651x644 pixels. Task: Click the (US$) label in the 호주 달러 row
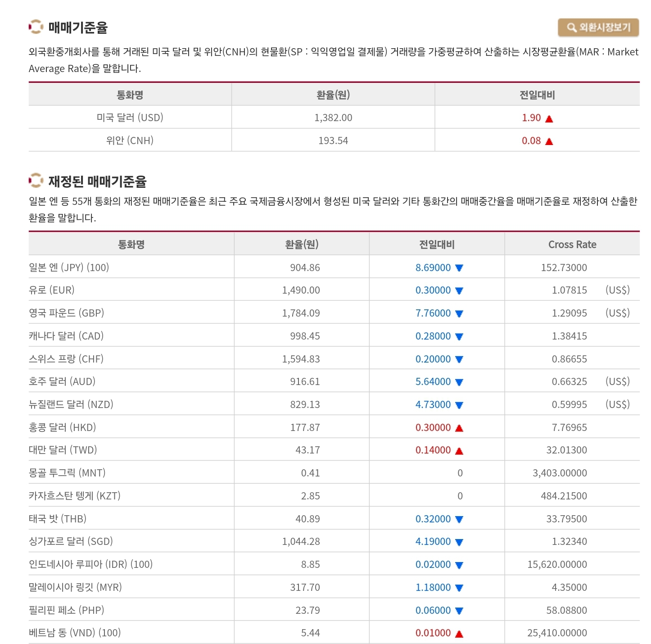(617, 381)
